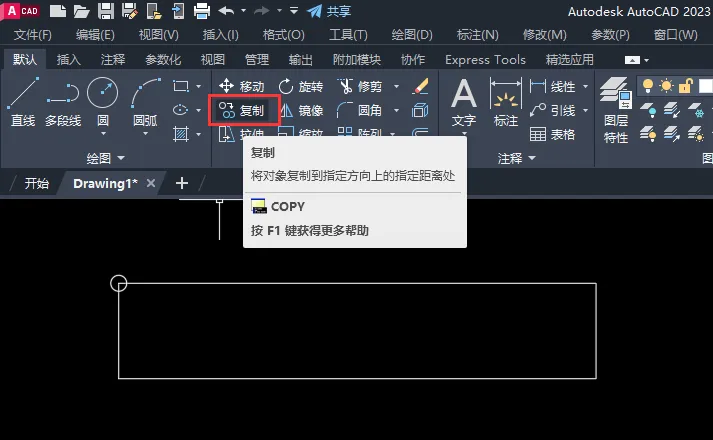This screenshot has height=440, width=713.
Task: Open the 修剪 (Trim) dropdown arrow
Action: click(396, 86)
